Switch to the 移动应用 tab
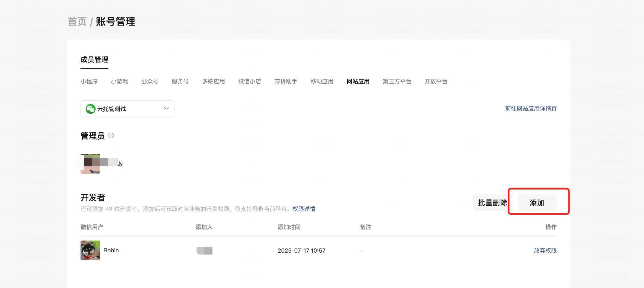The image size is (644, 288). tap(322, 81)
